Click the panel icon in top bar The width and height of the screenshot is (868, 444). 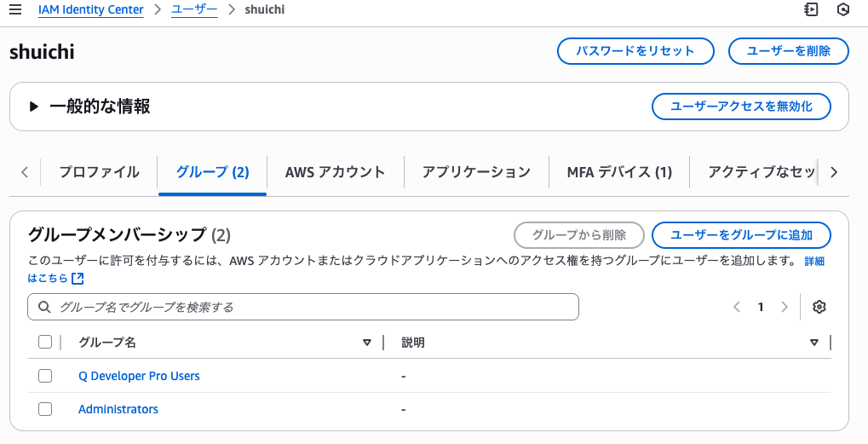point(811,9)
